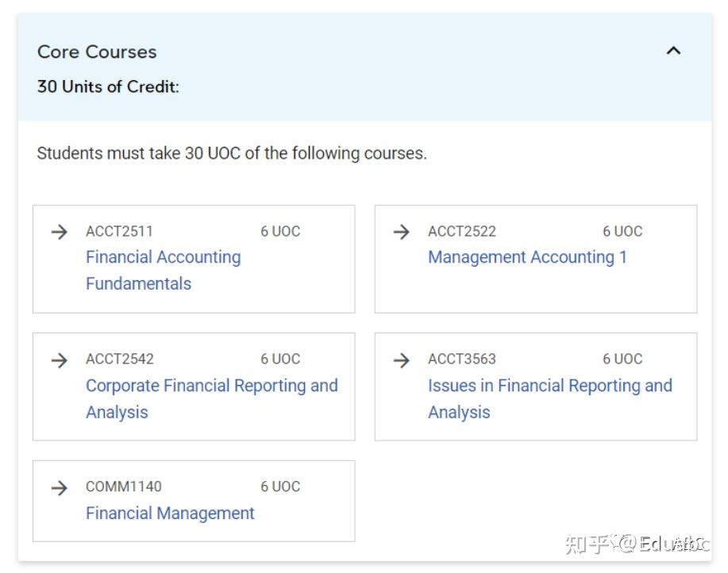Click the ACCT2522 course code
The image size is (728, 573).
(461, 232)
